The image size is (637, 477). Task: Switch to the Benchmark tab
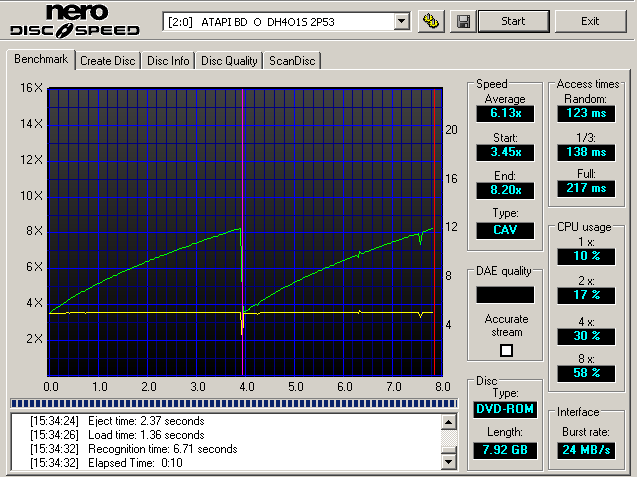[x=41, y=60]
